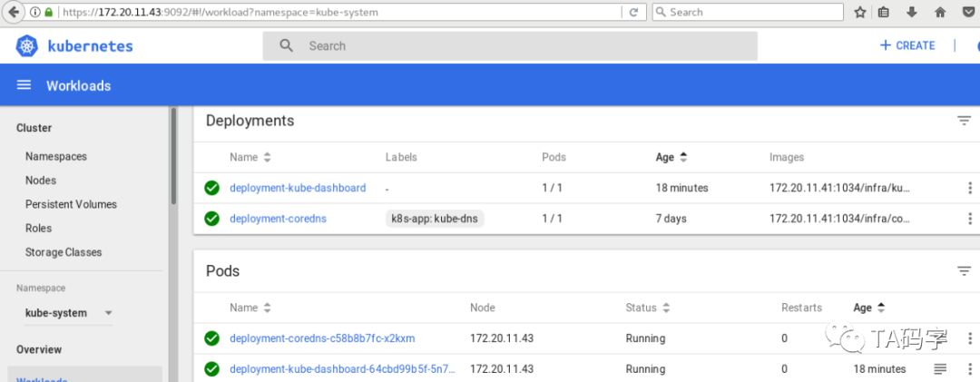Open the deployment-coredns link
The height and width of the screenshot is (382, 980).
click(x=278, y=219)
